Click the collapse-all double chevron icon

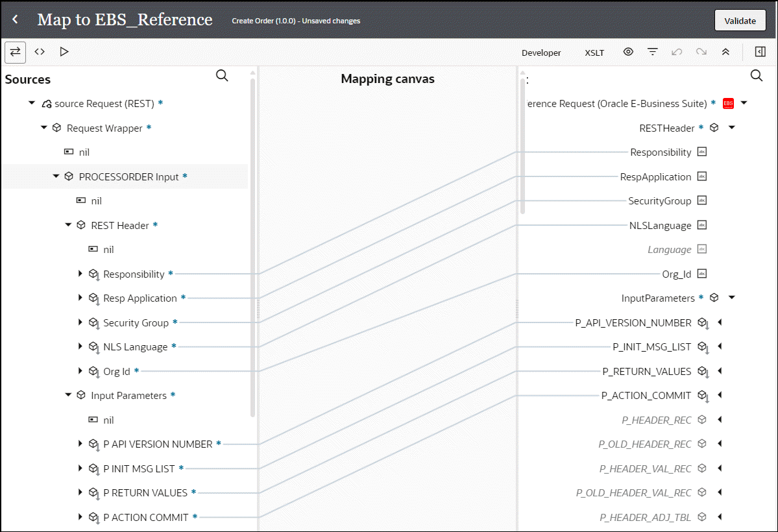pos(725,52)
